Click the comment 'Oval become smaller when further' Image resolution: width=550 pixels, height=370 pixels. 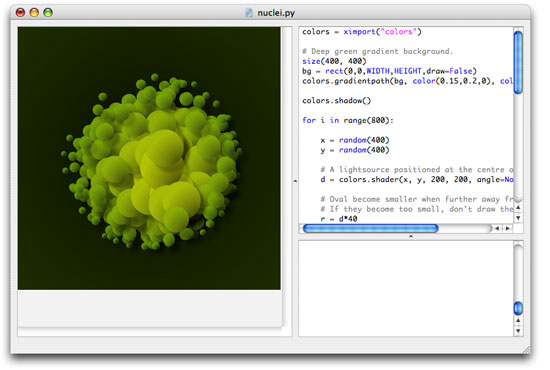(x=417, y=199)
